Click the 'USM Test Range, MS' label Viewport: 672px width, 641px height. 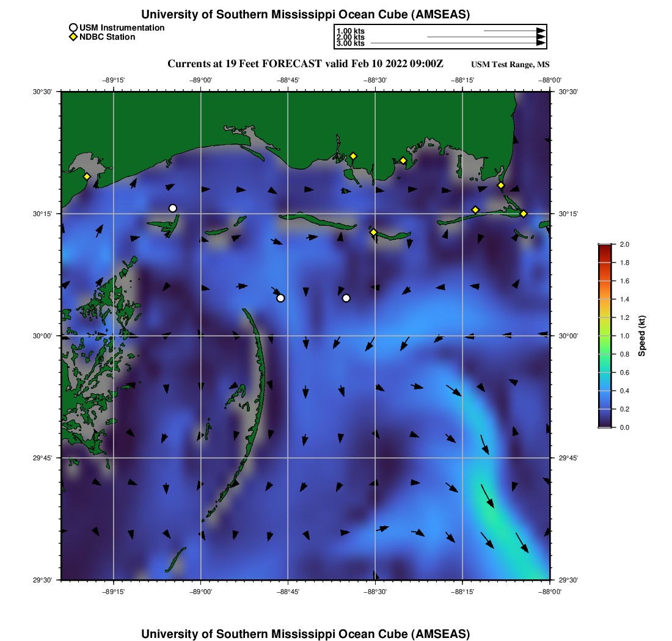click(510, 65)
